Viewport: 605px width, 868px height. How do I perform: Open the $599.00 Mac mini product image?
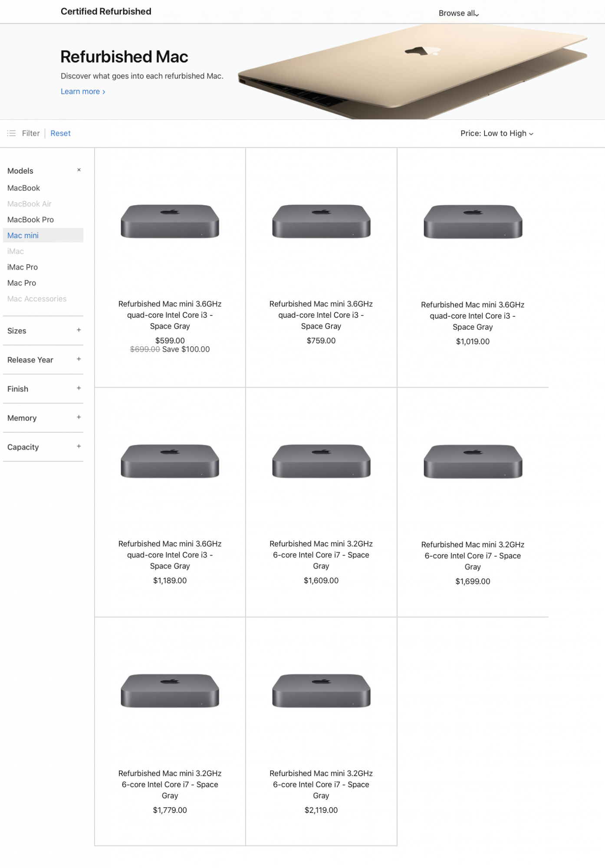[170, 221]
